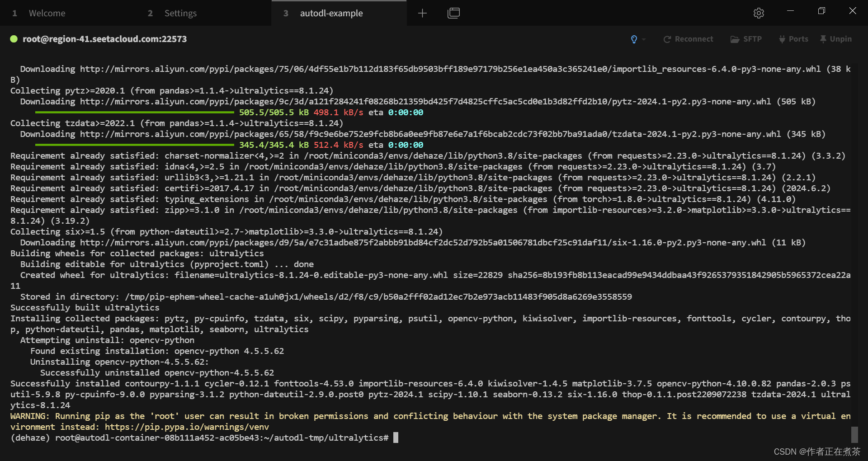Click the root@region-41.seetacloud.com host label
This screenshot has width=868, height=461.
pos(104,39)
